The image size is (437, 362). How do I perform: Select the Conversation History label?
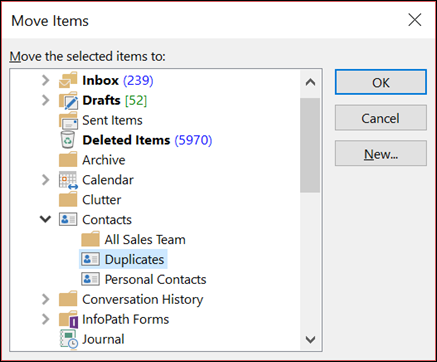pyautogui.click(x=143, y=299)
